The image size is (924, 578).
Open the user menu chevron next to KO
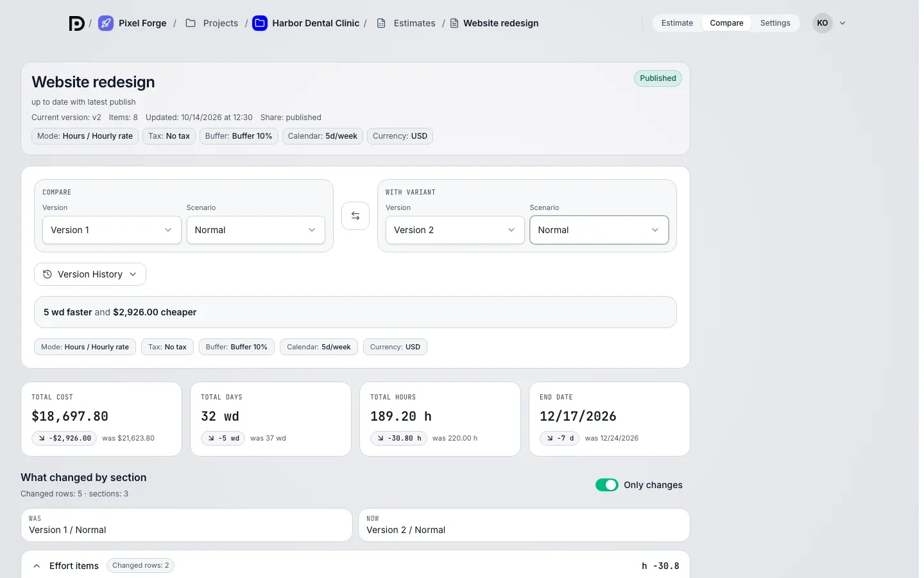843,23
